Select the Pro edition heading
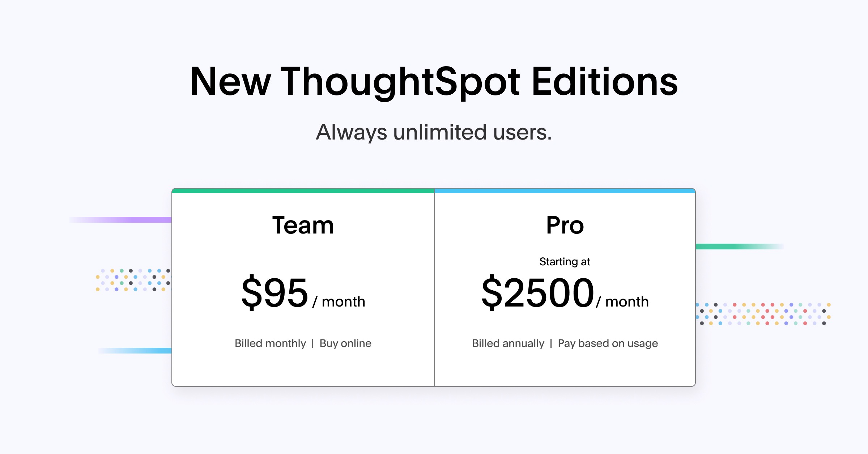868x454 pixels. click(x=565, y=225)
